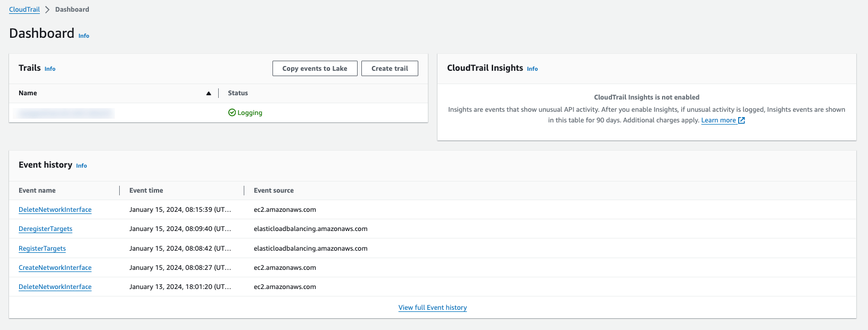Click ec2.amazonaws.com source in January 13 row

285,287
